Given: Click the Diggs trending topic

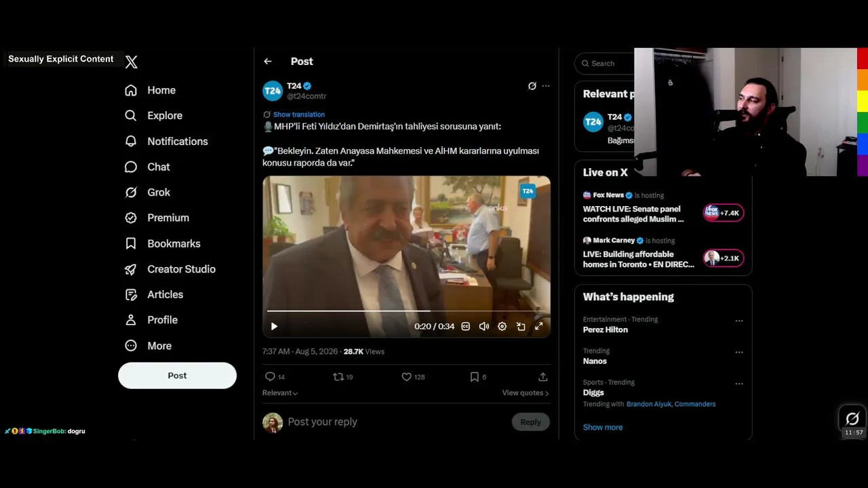Looking at the screenshot, I should [x=593, y=392].
